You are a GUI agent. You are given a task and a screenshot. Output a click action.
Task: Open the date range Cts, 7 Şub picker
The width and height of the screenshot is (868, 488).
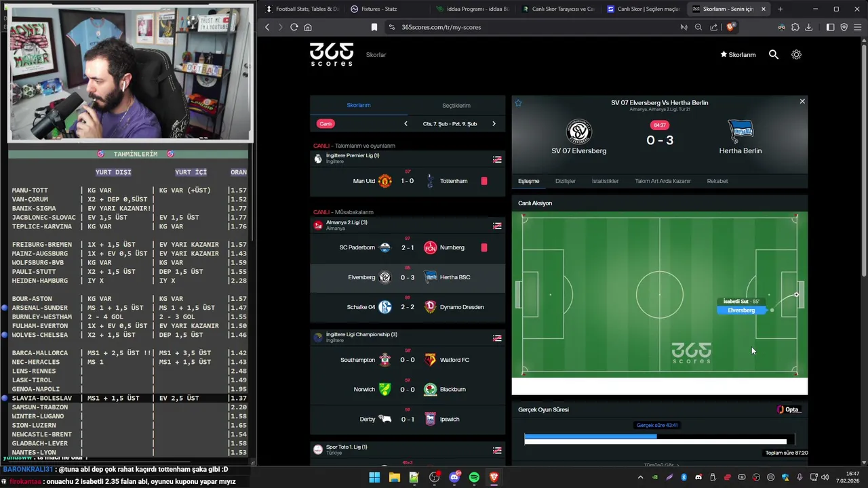450,123
